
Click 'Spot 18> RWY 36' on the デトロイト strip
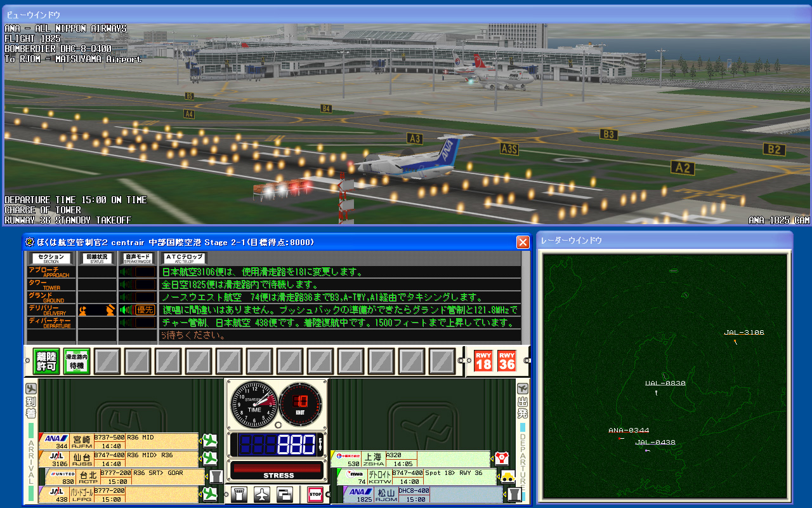454,473
